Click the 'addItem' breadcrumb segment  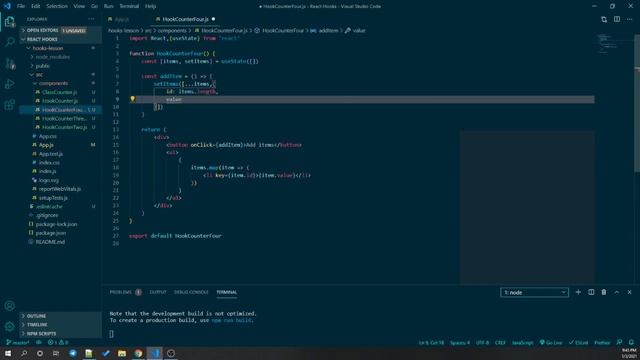coord(324,31)
